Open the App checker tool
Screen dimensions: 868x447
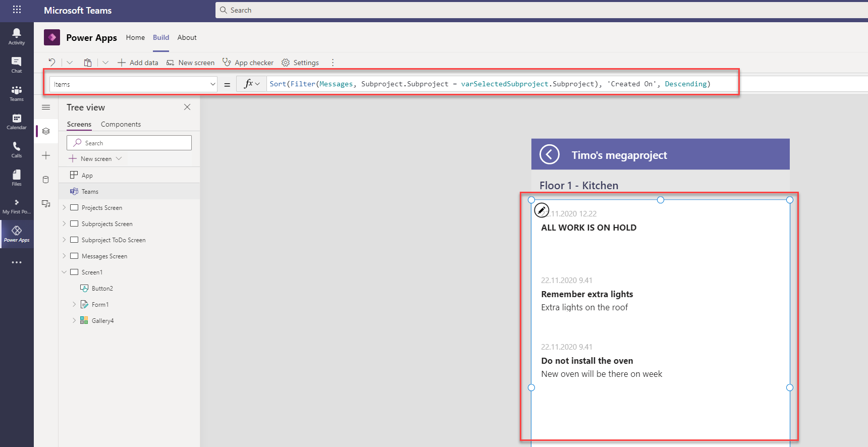point(248,63)
